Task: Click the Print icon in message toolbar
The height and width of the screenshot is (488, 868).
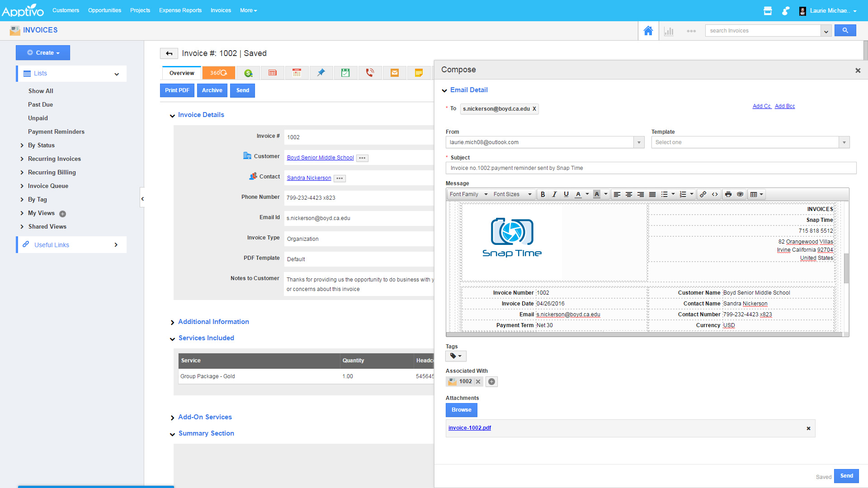Action: pos(728,194)
